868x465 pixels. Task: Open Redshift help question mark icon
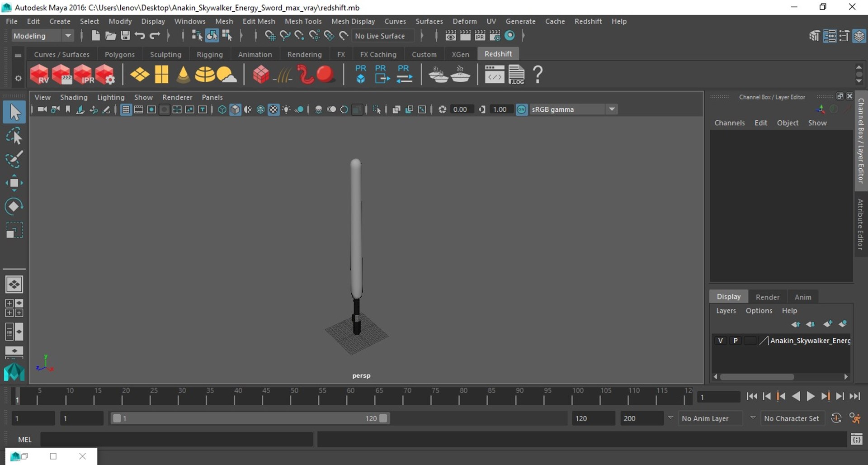[x=538, y=75]
